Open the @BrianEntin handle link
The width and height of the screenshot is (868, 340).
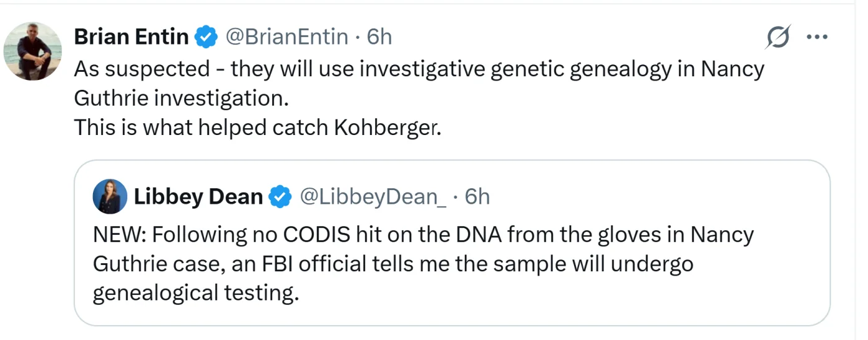(286, 37)
